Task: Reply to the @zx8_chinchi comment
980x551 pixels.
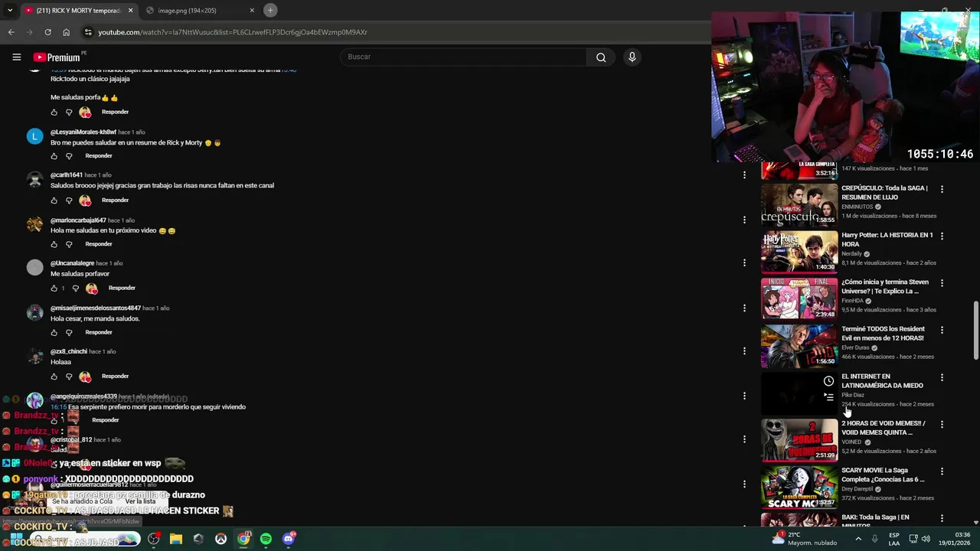Action: (115, 377)
